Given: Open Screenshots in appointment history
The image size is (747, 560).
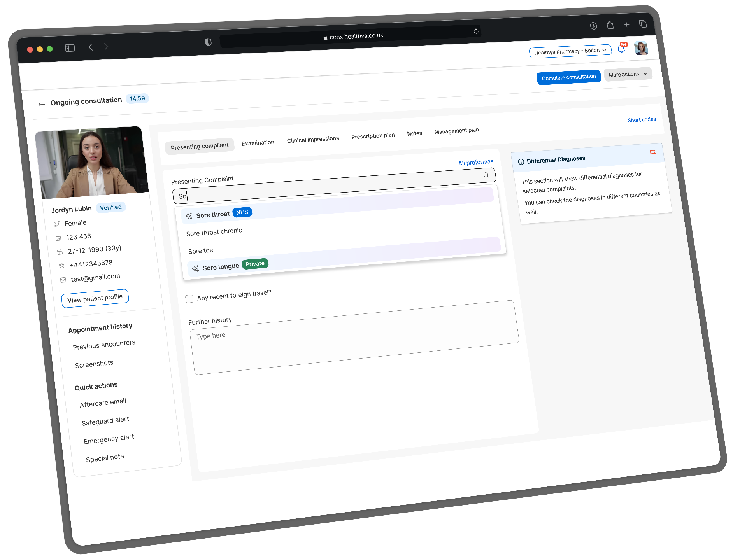Looking at the screenshot, I should [94, 364].
